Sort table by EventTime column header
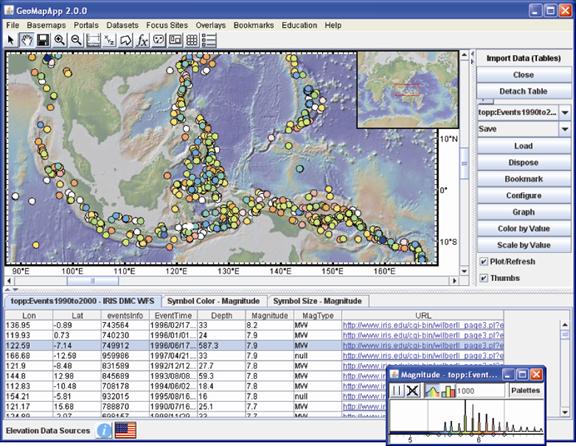The height and width of the screenshot is (446, 576). pos(173,316)
